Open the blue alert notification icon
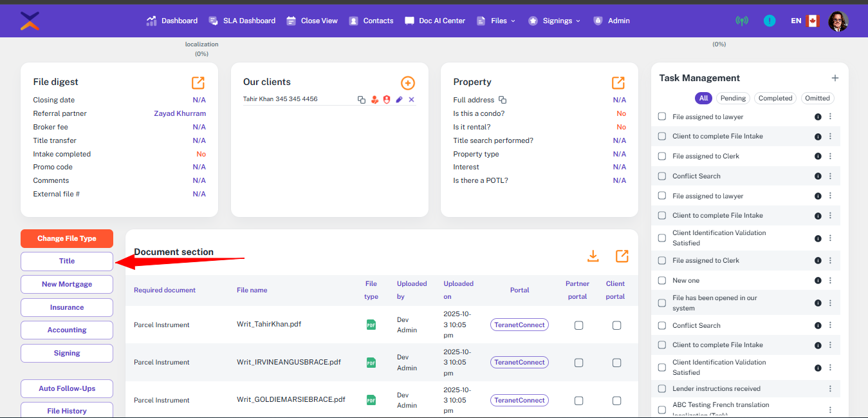This screenshot has width=868, height=418. [770, 21]
